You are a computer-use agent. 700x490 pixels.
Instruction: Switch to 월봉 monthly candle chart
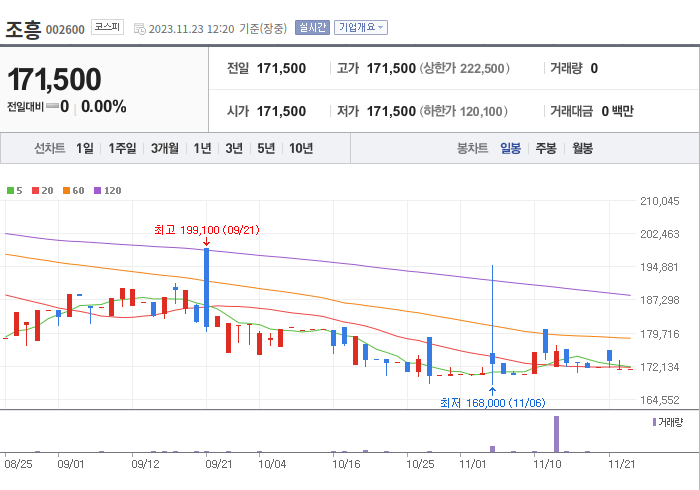(x=583, y=148)
